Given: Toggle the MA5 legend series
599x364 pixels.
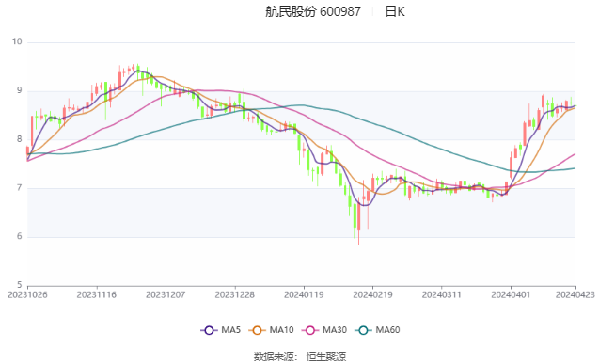Looking at the screenshot, I should point(221,330).
